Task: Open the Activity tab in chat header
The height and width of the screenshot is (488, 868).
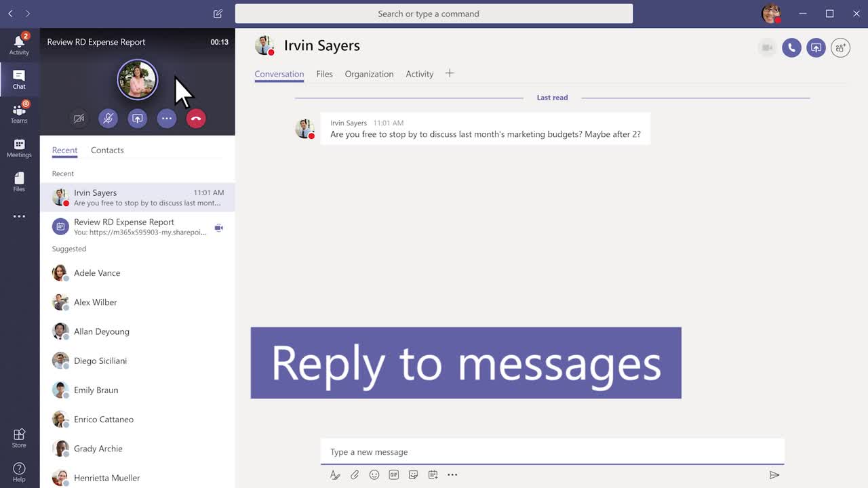Action: pos(419,74)
